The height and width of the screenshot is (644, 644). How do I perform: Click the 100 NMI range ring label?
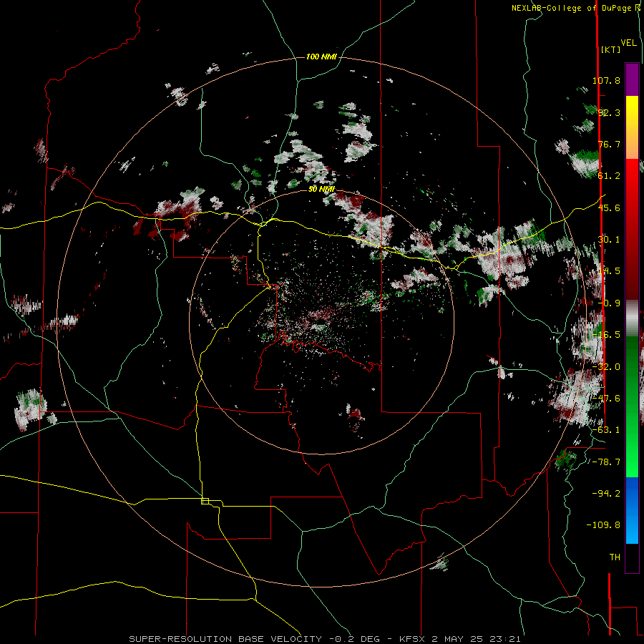(321, 57)
